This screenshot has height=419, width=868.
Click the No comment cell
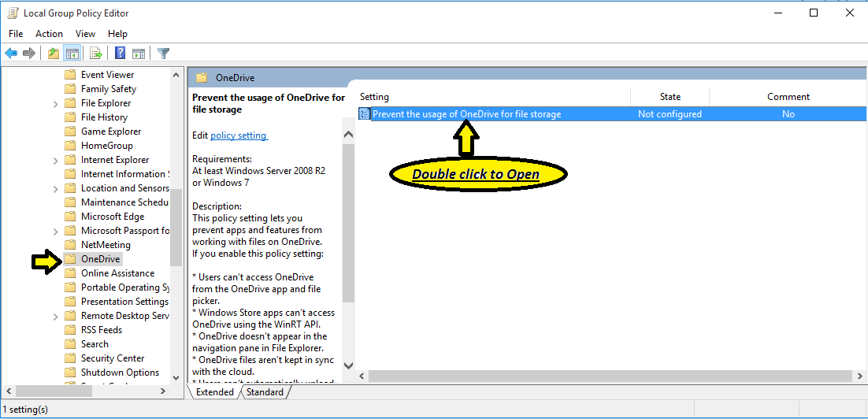coord(788,114)
